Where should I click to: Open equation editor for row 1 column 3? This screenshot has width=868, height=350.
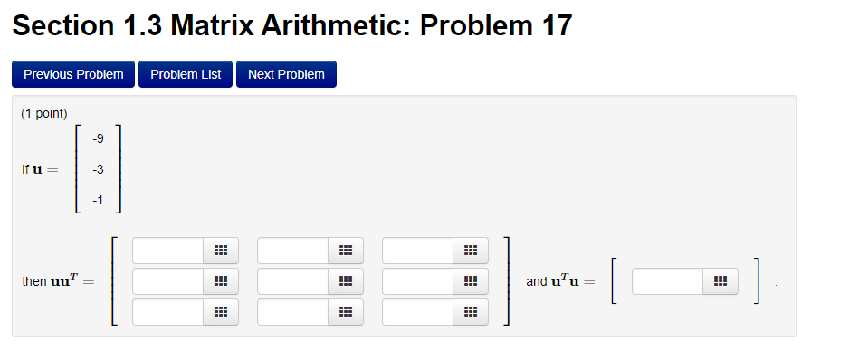coord(471,251)
